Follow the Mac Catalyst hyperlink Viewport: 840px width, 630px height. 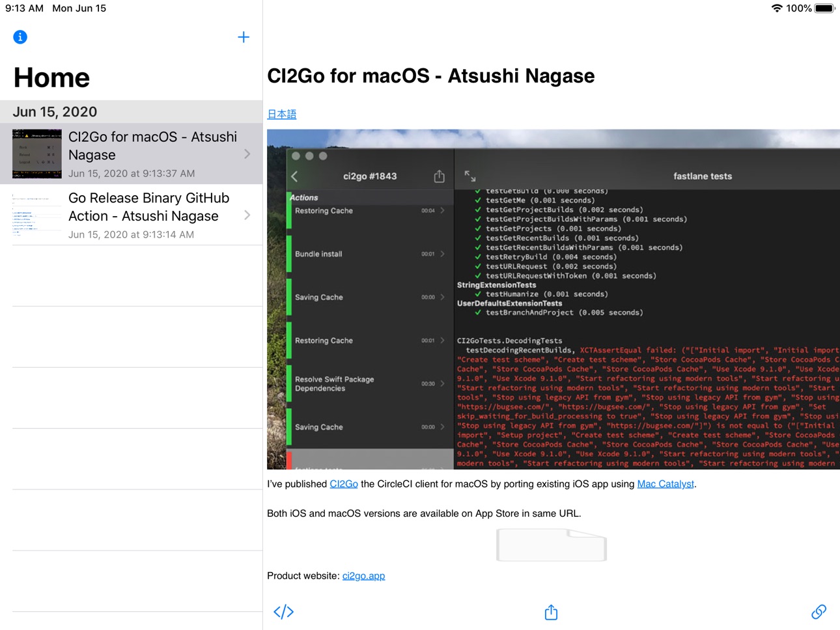click(x=665, y=484)
